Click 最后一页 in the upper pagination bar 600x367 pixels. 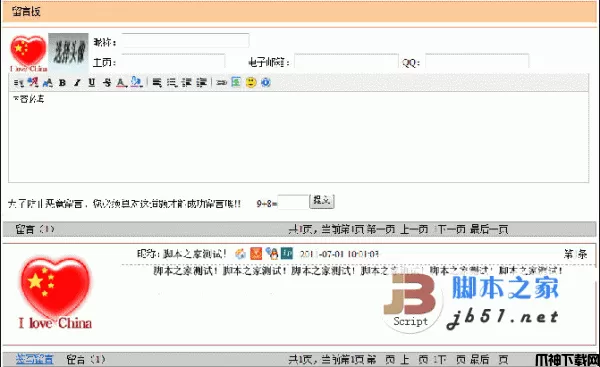pos(489,229)
